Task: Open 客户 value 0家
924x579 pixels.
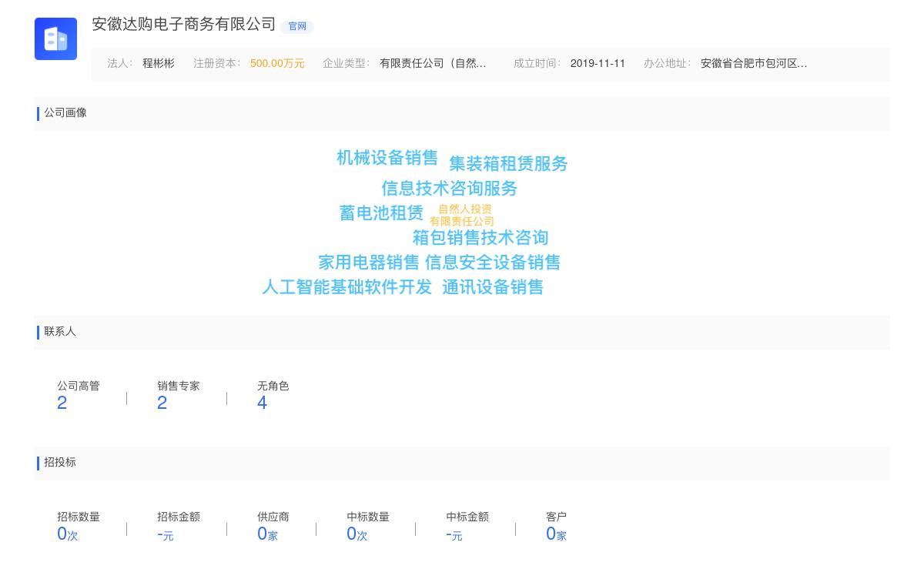Action: tap(556, 534)
